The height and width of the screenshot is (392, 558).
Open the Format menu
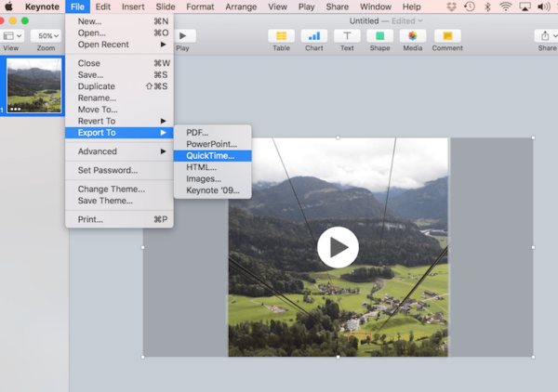click(200, 7)
